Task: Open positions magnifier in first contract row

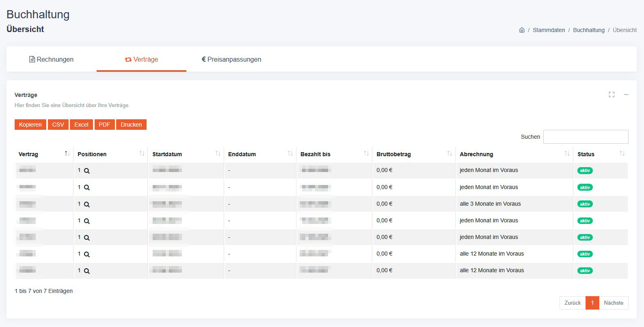Action: pyautogui.click(x=86, y=171)
